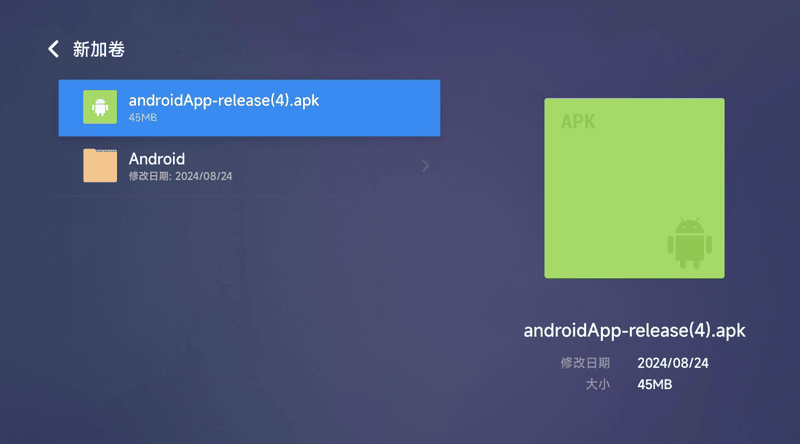The width and height of the screenshot is (800, 444).
Task: Click the 新加卷 title text
Action: click(99, 49)
